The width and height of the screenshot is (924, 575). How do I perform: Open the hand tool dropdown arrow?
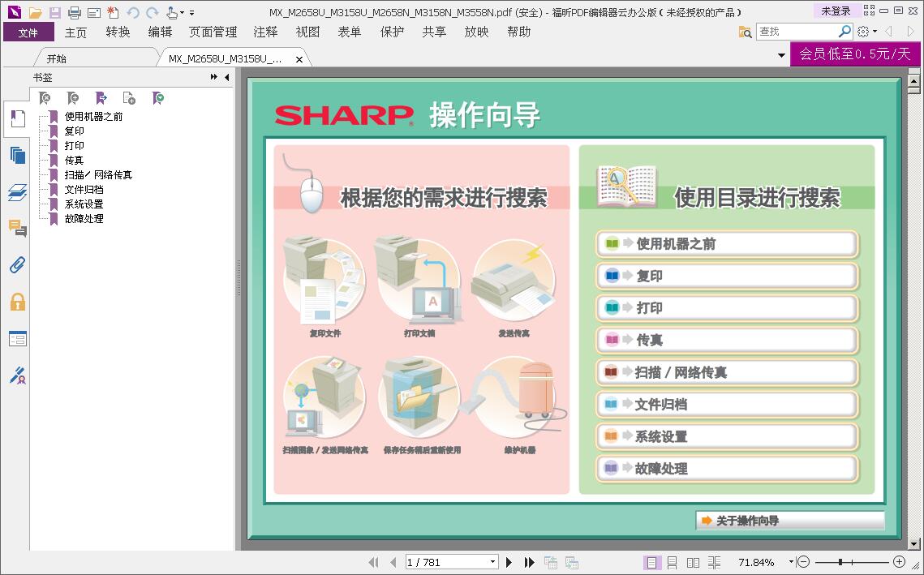point(182,13)
